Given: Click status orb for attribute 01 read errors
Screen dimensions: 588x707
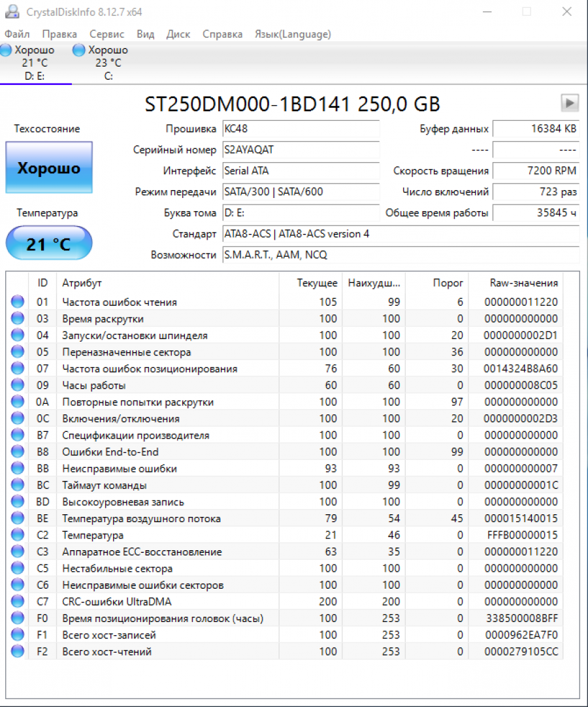Looking at the screenshot, I should [x=18, y=302].
